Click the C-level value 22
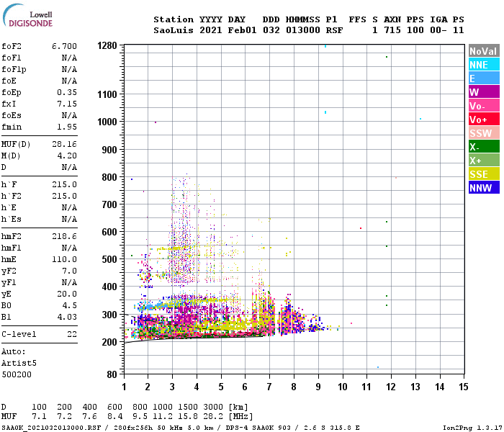 pyautogui.click(x=72, y=334)
